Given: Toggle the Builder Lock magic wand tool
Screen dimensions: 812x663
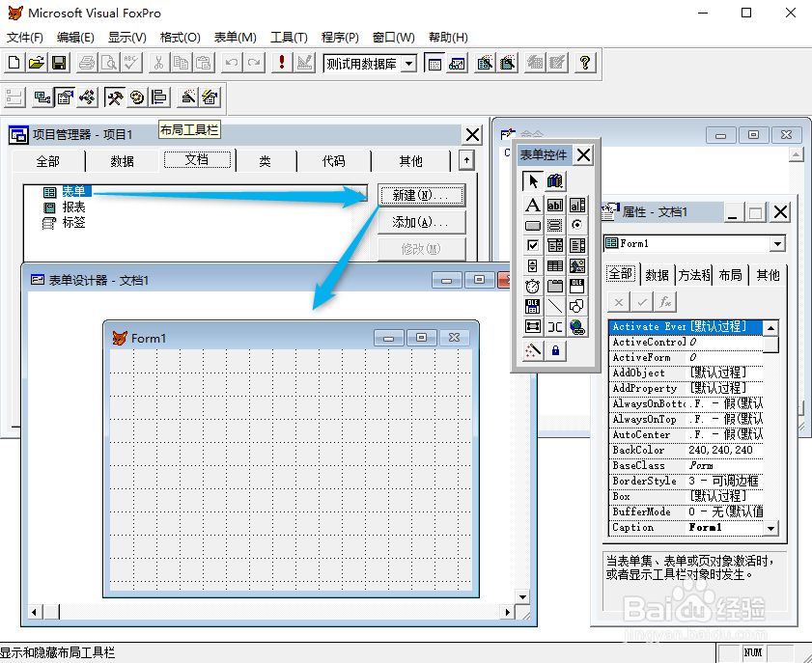Looking at the screenshot, I should point(532,350).
